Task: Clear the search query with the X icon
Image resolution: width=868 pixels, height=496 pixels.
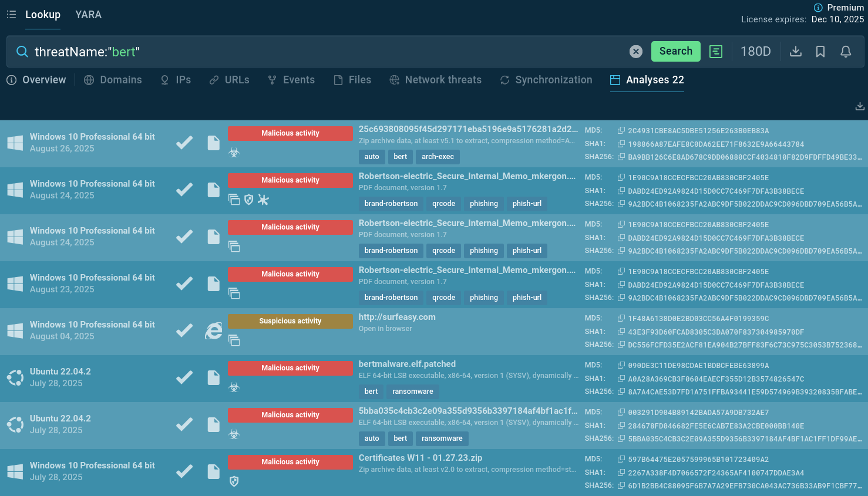Action: (x=636, y=52)
